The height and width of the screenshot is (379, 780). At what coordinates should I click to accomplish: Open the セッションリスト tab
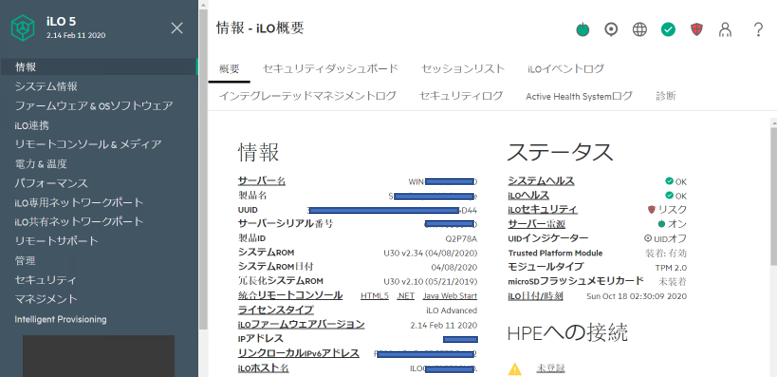tap(463, 69)
